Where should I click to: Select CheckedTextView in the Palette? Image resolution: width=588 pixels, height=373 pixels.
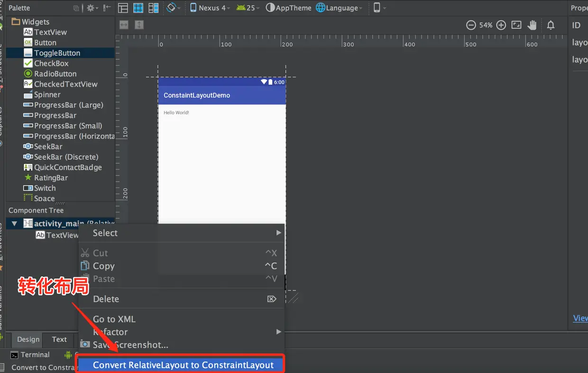[x=60, y=84]
